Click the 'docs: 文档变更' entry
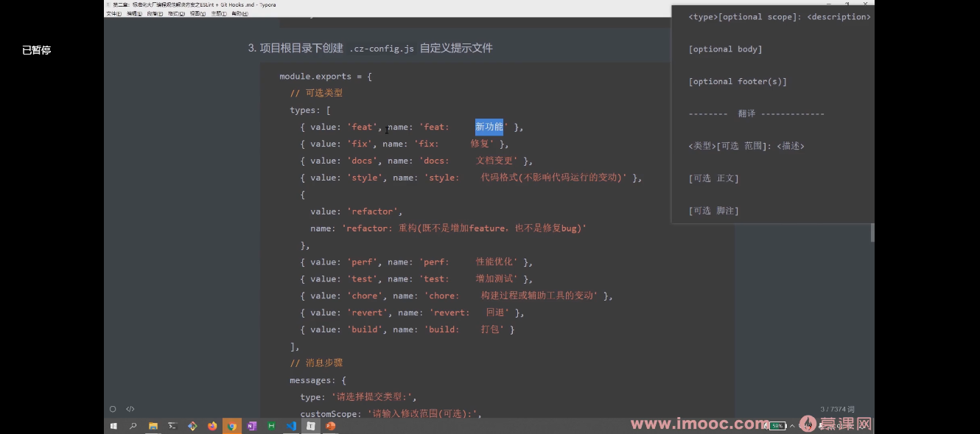This screenshot has width=980, height=434. pyautogui.click(x=416, y=161)
